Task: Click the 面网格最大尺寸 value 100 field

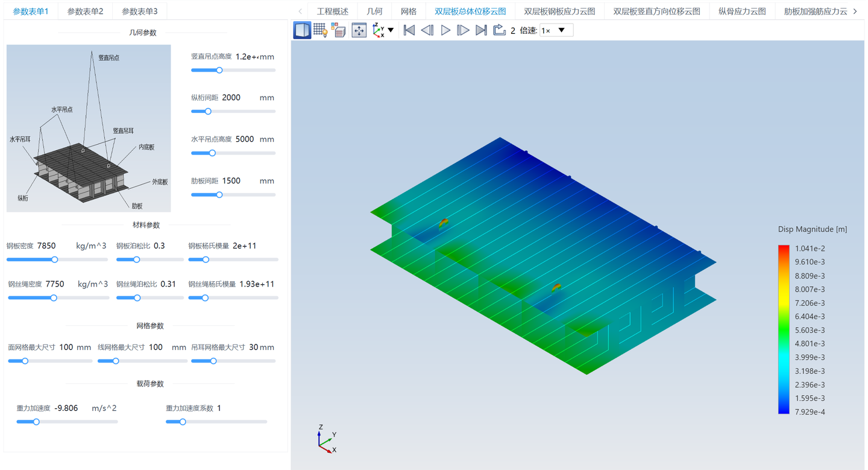Action: [66, 348]
